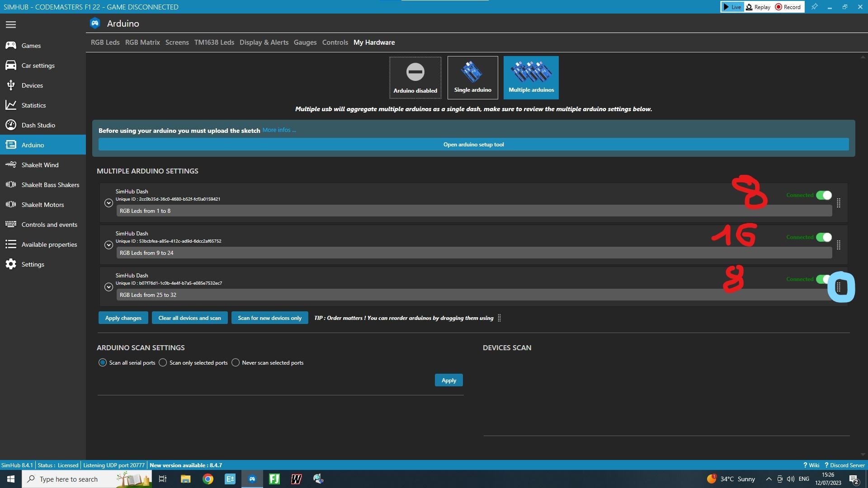Switch to the RGB Matrix tab
868x488 pixels.
click(x=142, y=42)
